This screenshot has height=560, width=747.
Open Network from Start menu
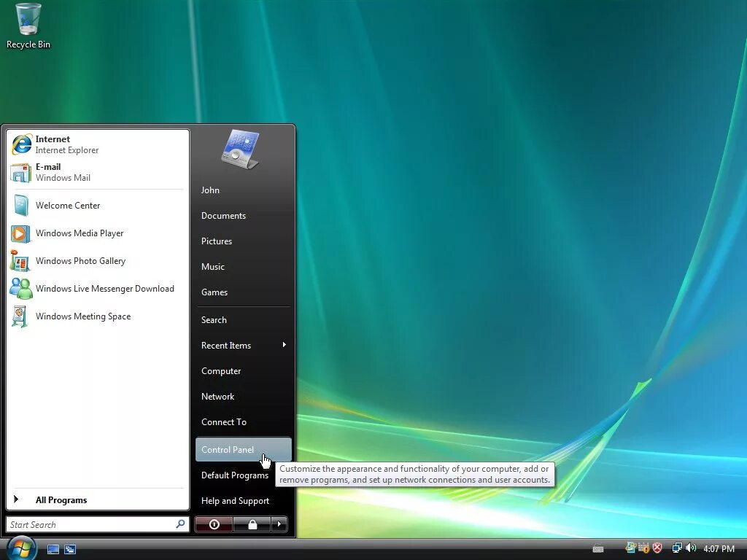coord(243,397)
